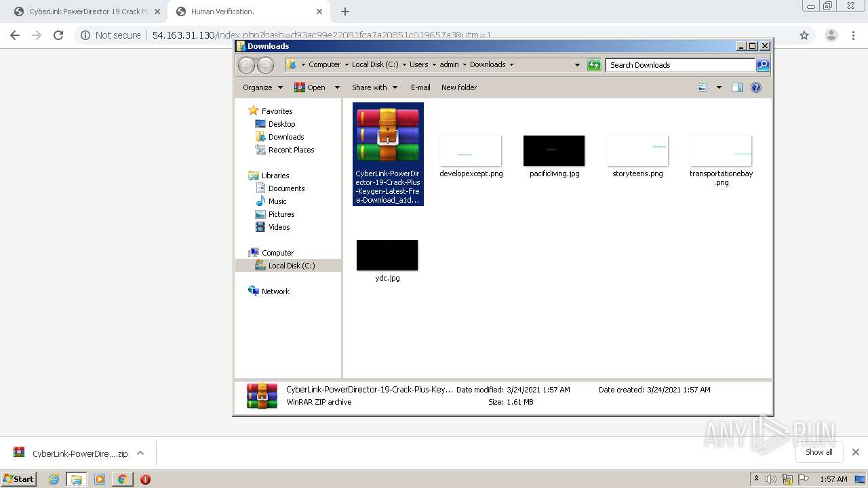
Task: Select transportationebay.png file
Action: tap(721, 161)
